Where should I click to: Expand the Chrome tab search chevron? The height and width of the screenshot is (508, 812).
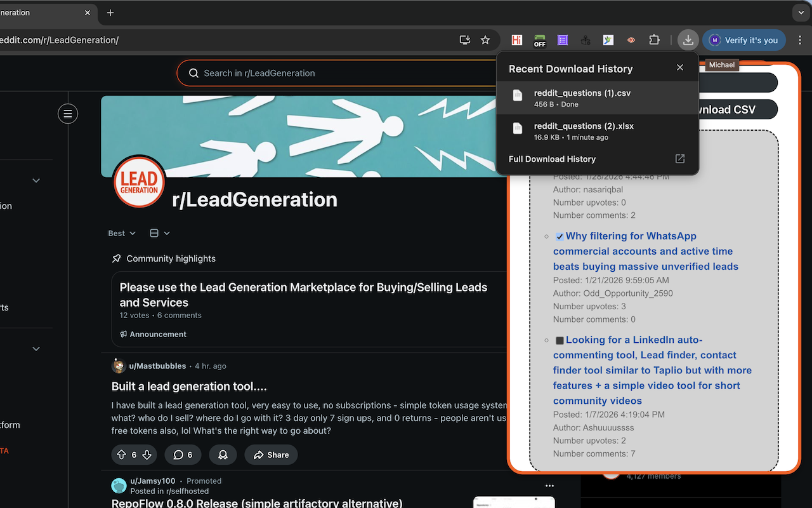tap(801, 13)
